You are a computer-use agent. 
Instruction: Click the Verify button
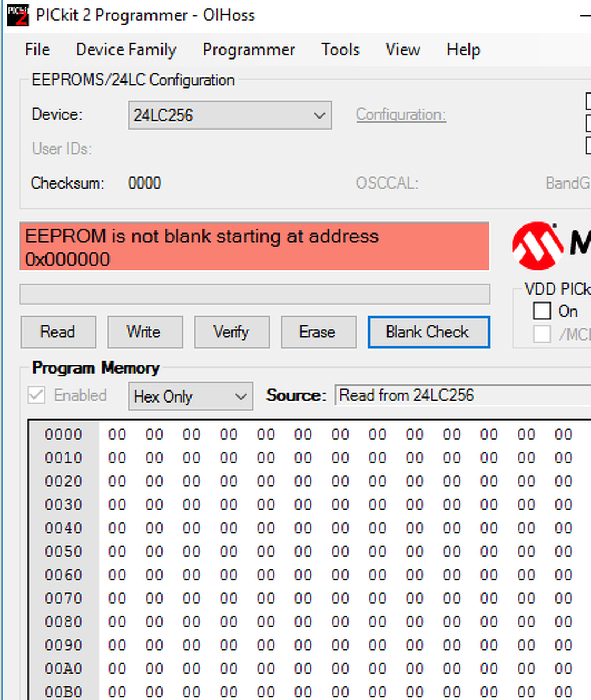click(231, 332)
